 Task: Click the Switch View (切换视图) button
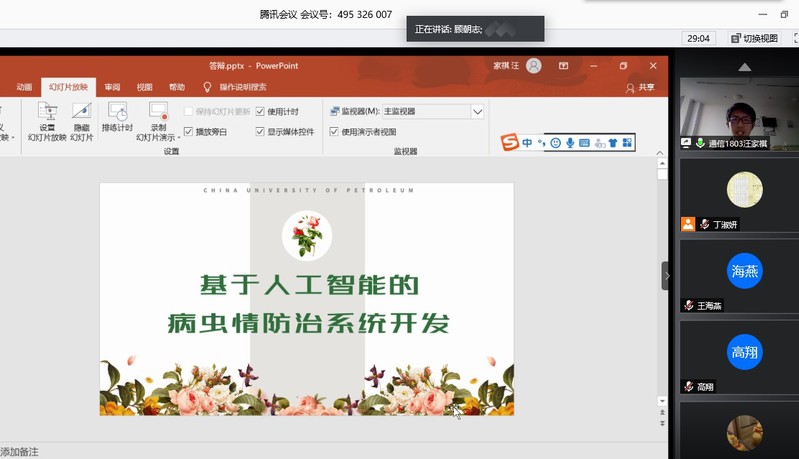[x=755, y=38]
